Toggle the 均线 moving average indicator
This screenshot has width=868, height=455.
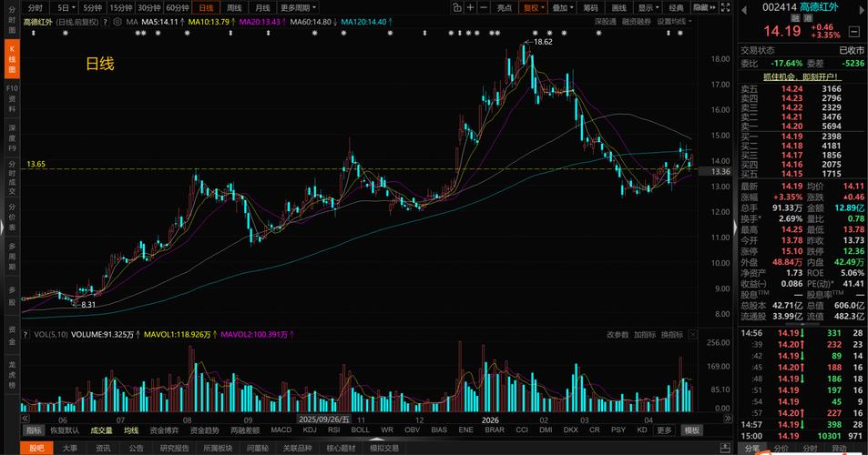tap(131, 430)
